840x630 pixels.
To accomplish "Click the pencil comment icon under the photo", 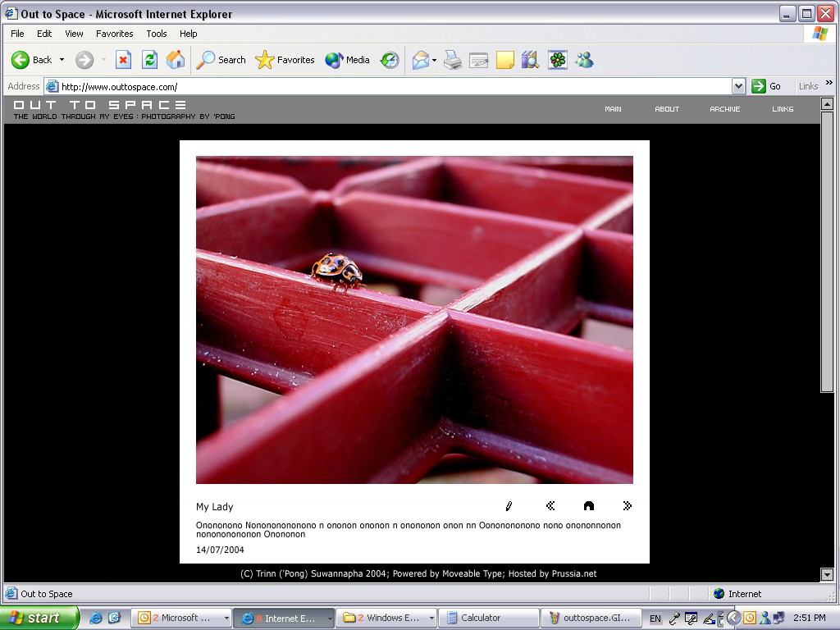I will point(509,506).
